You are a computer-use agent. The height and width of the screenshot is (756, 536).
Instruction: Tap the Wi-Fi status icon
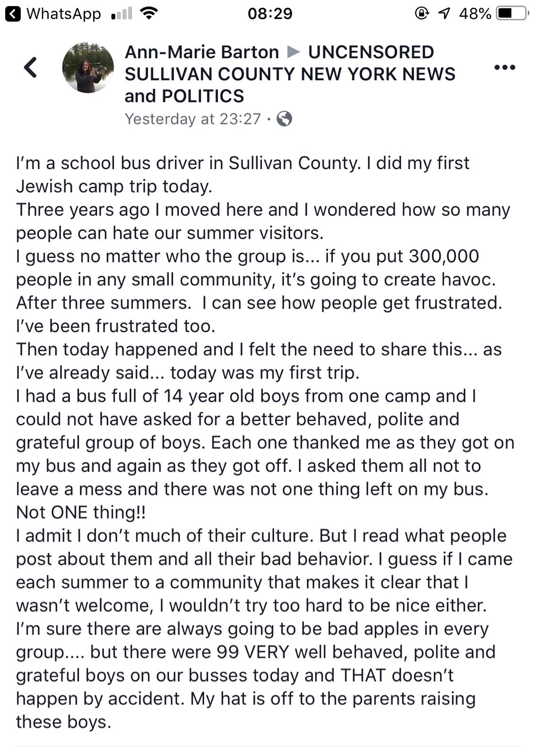pos(149,13)
